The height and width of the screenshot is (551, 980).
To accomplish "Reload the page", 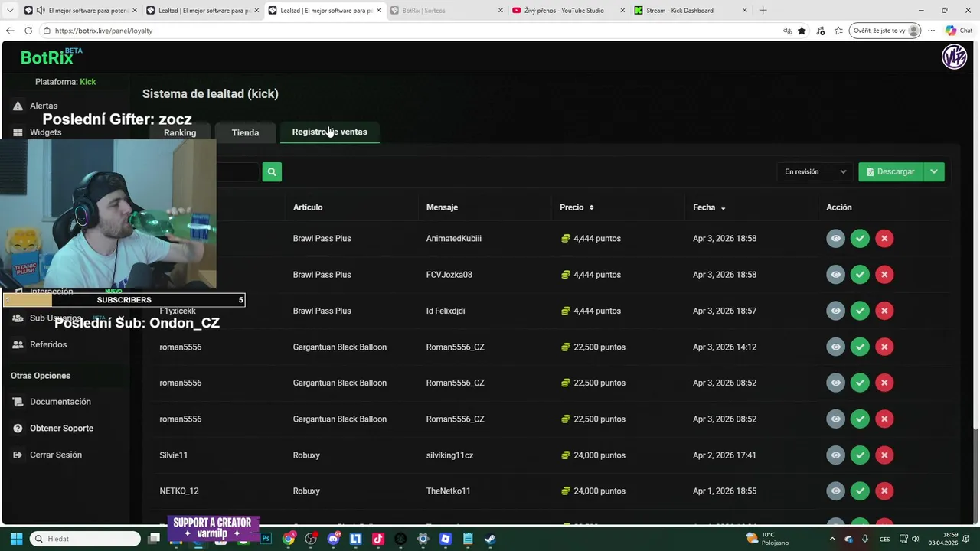I will 28,31.
